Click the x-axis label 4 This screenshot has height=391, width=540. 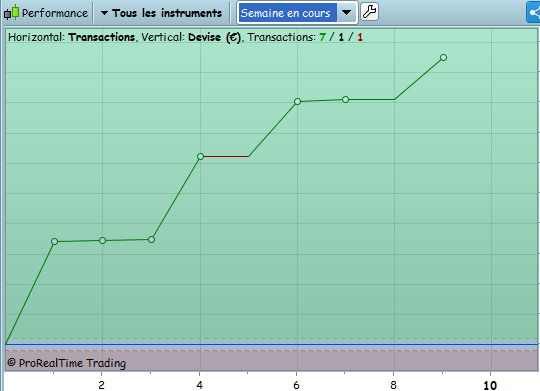(199, 384)
